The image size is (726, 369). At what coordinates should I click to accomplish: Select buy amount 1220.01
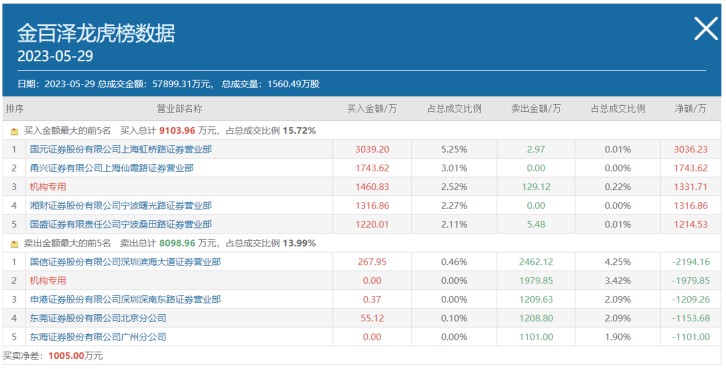pos(372,225)
